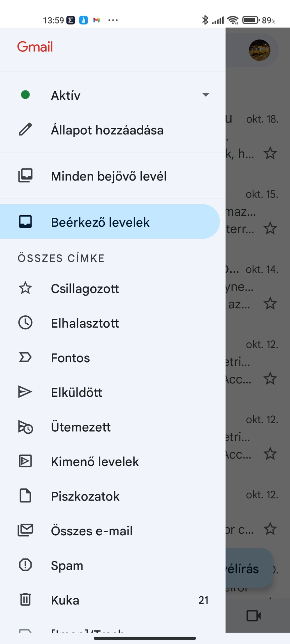Open the Csillagozott star icon
Screen dimensions: 290x644
[25, 288]
